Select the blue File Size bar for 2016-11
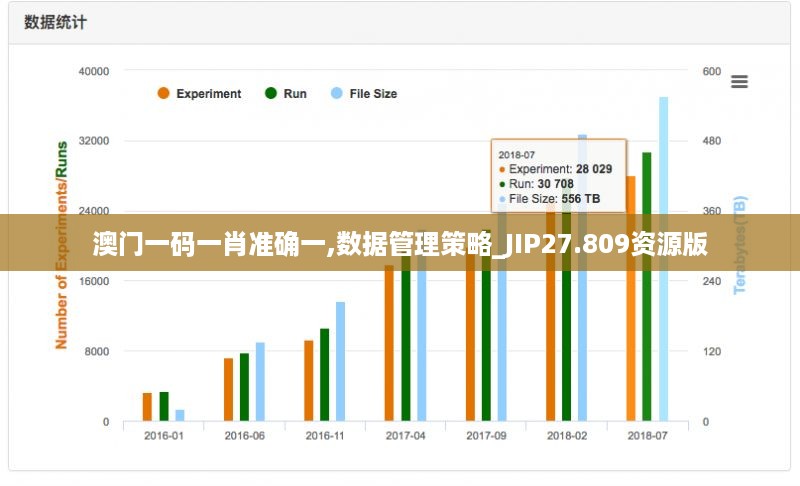Image resolution: width=800 pixels, height=486 pixels. coord(340,360)
